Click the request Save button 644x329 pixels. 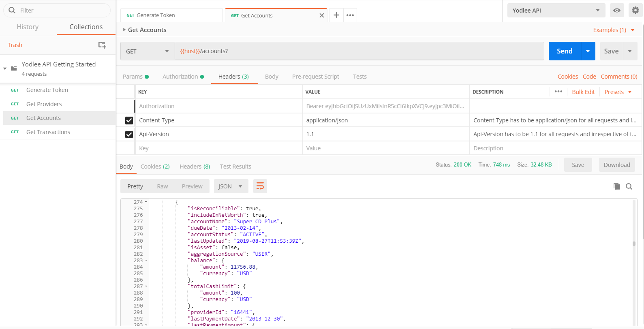(x=611, y=51)
